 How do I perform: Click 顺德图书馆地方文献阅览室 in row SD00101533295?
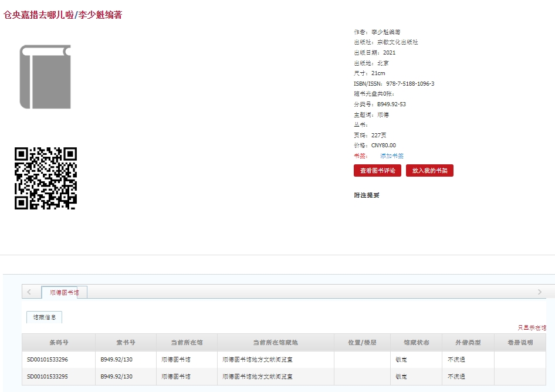coord(258,376)
